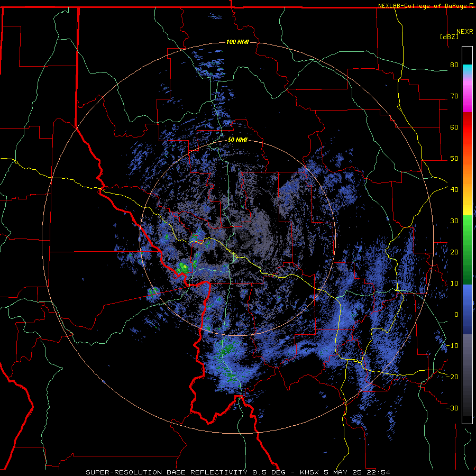Screen dimensions: 476x476
Task: Click the 80 dBZ scale value
Action: tap(454, 65)
